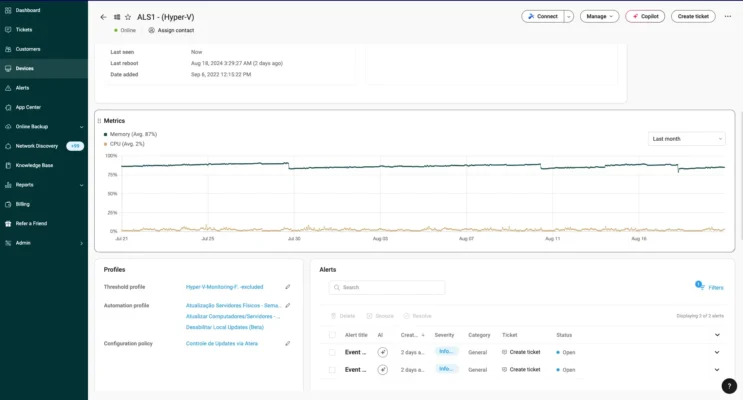Image resolution: width=743 pixels, height=400 pixels.
Task: Edit the Automation profile pencil icon
Action: tap(288, 305)
